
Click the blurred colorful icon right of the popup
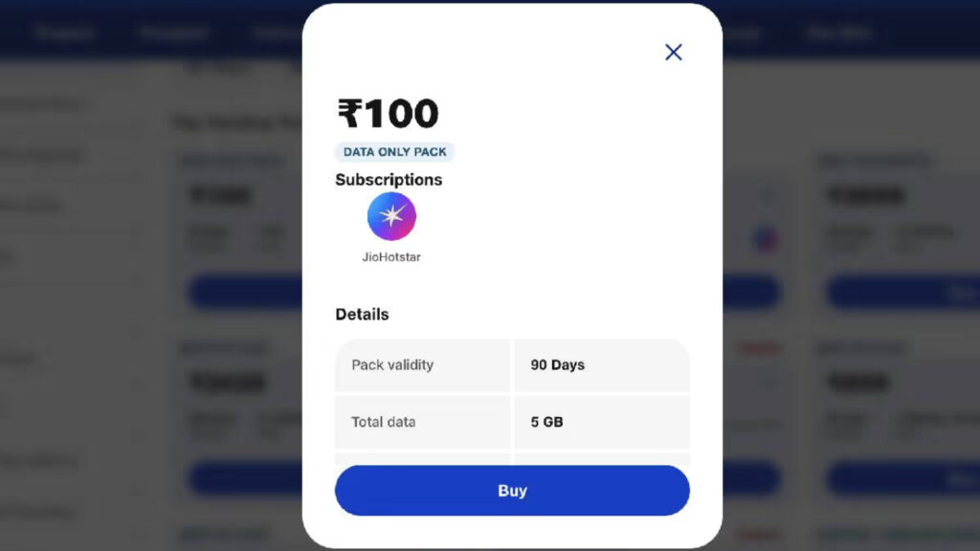pos(765,238)
